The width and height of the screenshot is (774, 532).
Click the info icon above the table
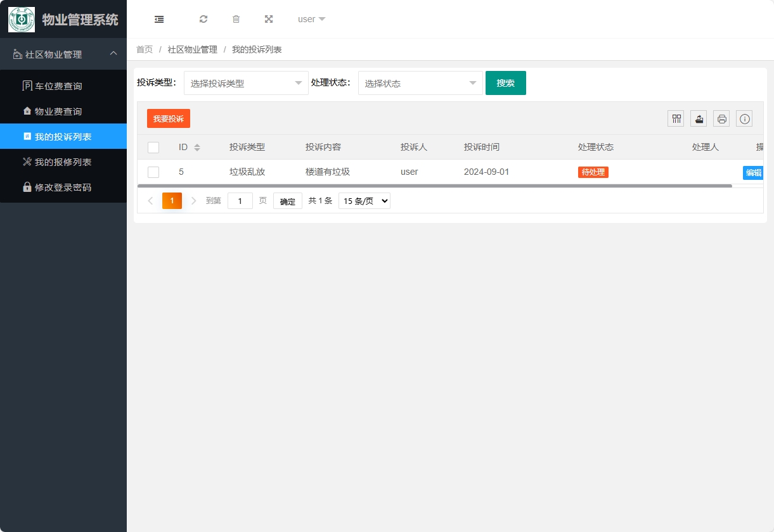pos(744,118)
